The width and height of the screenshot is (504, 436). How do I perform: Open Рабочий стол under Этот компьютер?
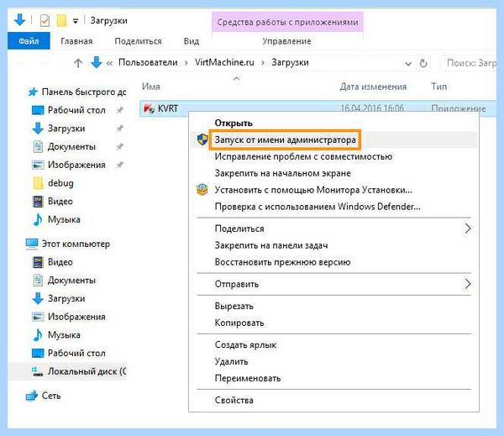(x=76, y=353)
